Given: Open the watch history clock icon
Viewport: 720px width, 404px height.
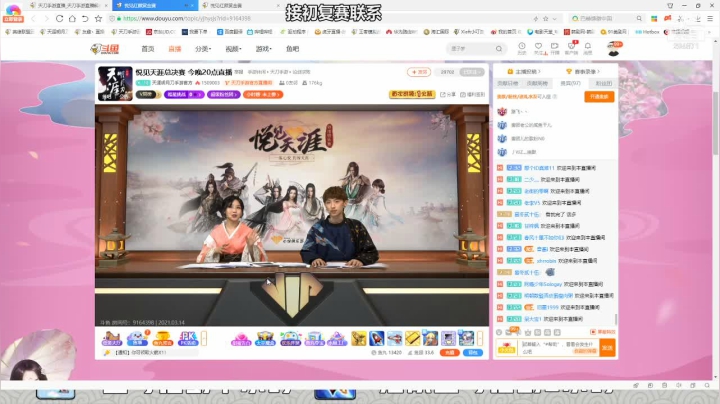Looking at the screenshot, I should [x=522, y=48].
